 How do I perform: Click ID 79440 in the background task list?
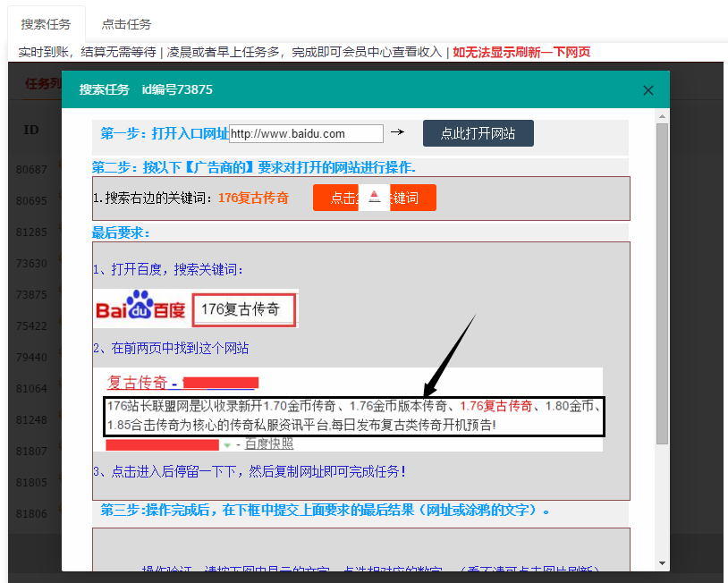pos(31,358)
